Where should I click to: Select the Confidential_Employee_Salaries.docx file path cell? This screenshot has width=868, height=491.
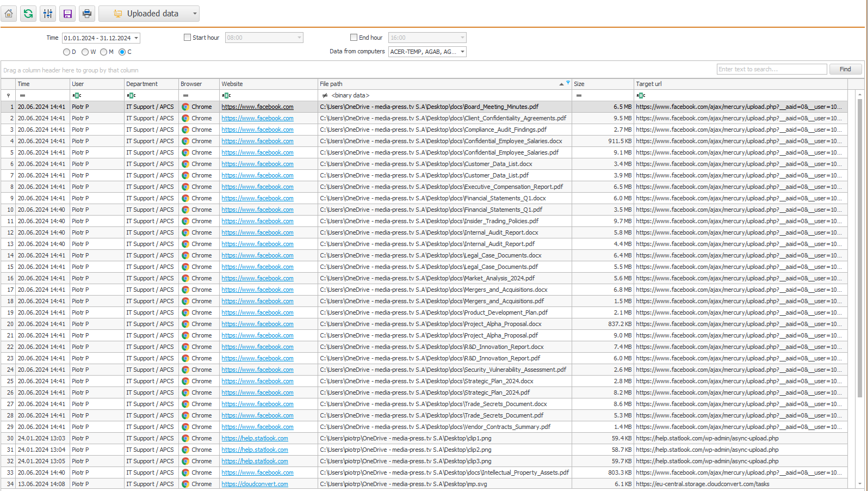click(445, 141)
